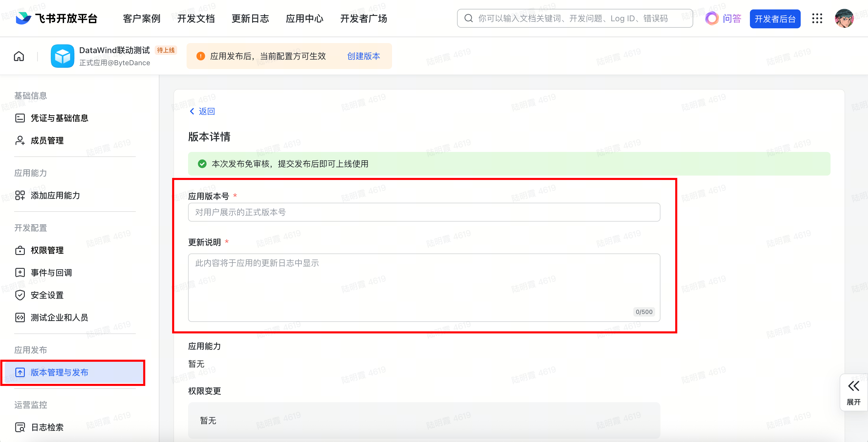
Task: Click the search magnifier icon
Action: coord(468,18)
